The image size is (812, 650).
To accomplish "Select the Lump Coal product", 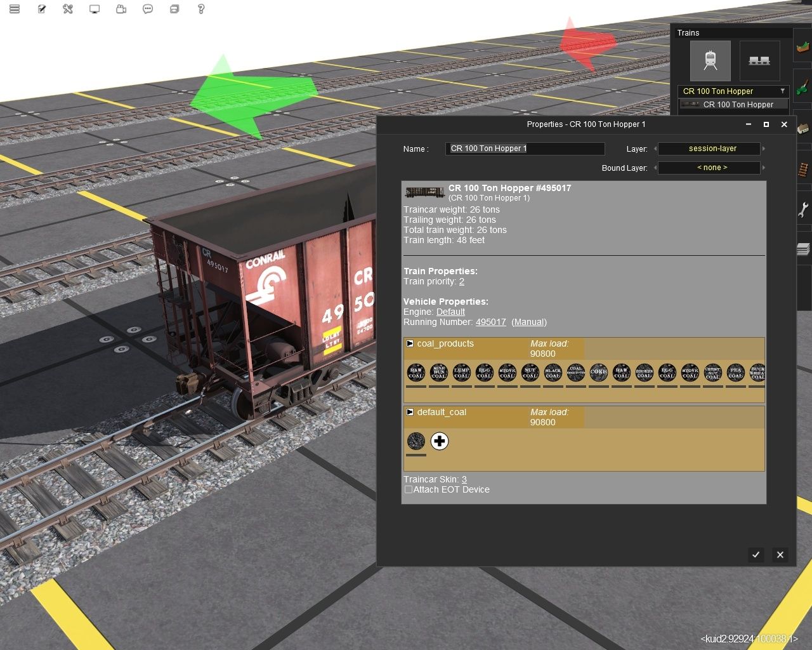I will 462,373.
